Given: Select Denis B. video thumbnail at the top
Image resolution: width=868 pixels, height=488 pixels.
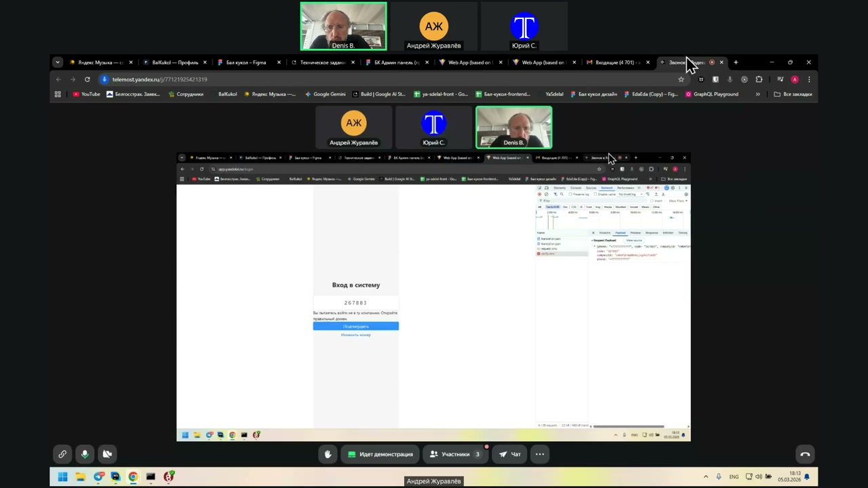Looking at the screenshot, I should (343, 26).
